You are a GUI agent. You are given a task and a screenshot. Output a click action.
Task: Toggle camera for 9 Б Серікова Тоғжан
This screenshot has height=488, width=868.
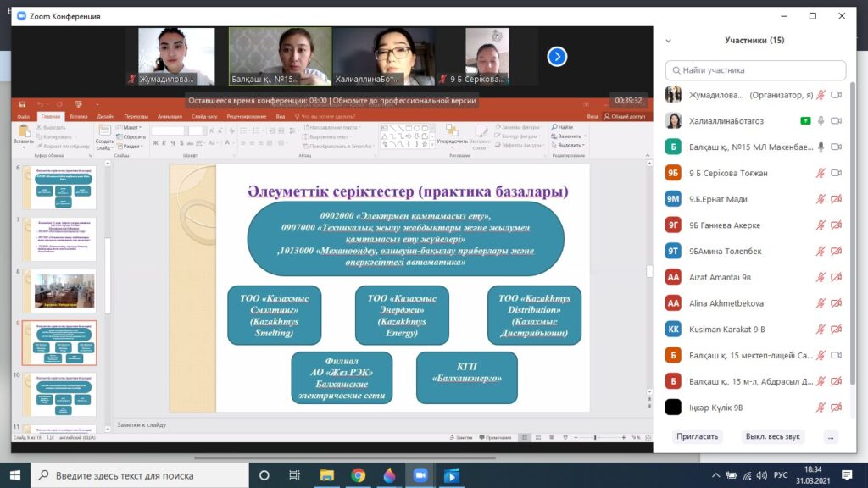tap(837, 173)
